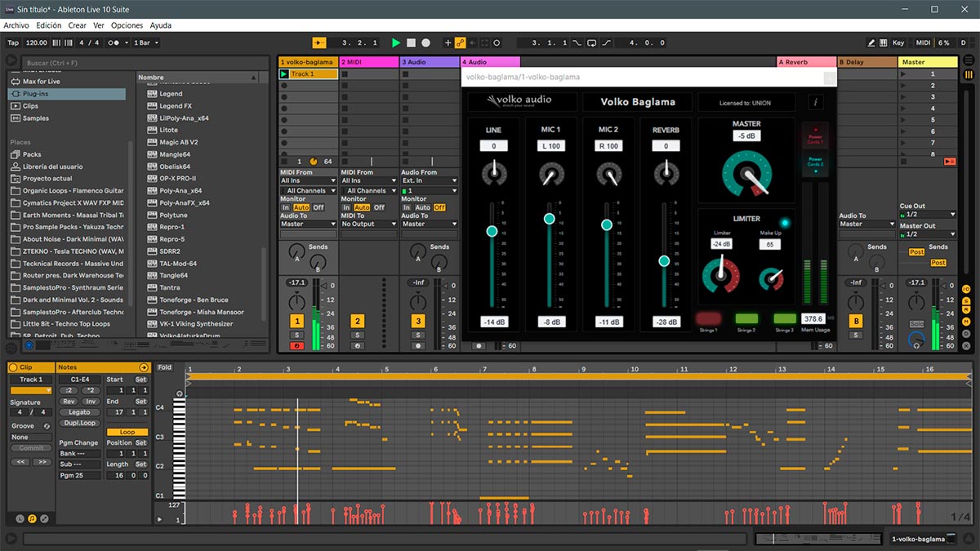Toggle Draw Mode pencil icon
Image resolution: width=980 pixels, height=551 pixels.
[x=871, y=42]
